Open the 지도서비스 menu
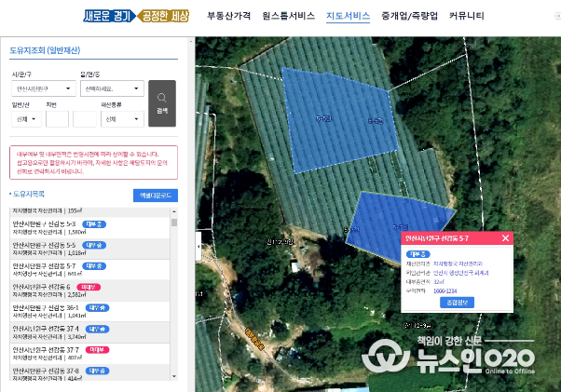Viewport: 561px width, 392px height. click(x=348, y=16)
